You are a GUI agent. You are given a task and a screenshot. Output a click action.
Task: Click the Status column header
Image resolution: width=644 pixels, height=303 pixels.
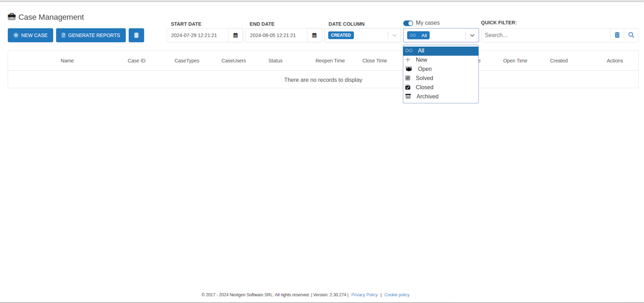(x=275, y=61)
